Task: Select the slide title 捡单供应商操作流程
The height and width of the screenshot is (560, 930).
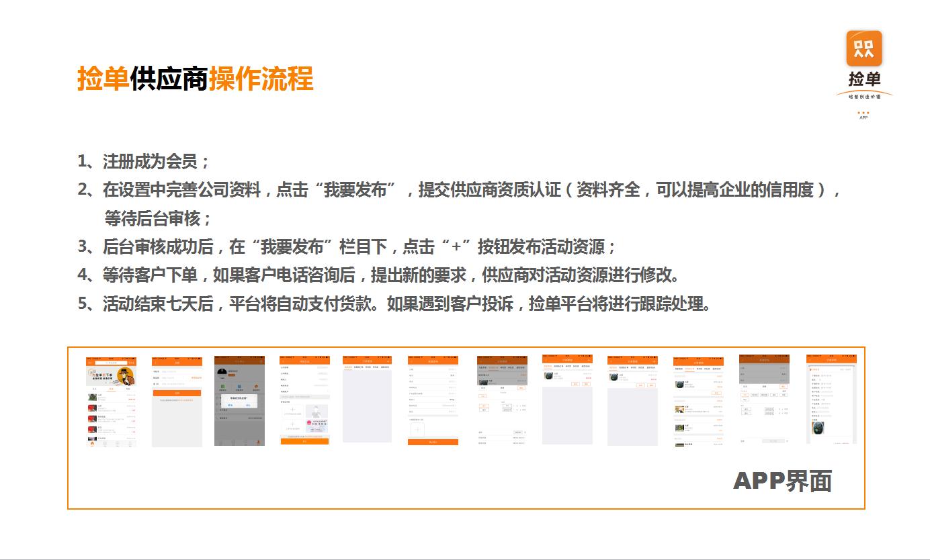Action: 196,79
